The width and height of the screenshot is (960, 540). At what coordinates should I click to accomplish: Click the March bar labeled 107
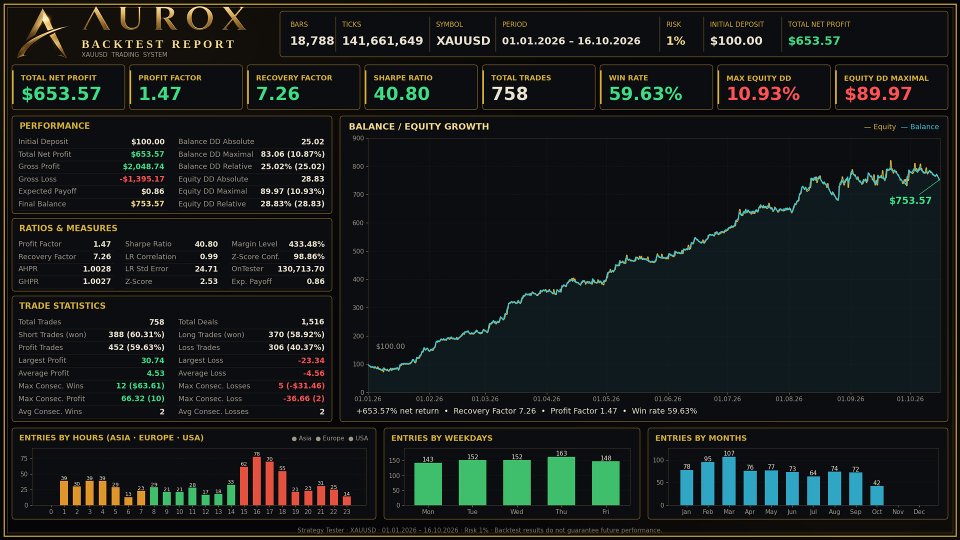point(729,481)
